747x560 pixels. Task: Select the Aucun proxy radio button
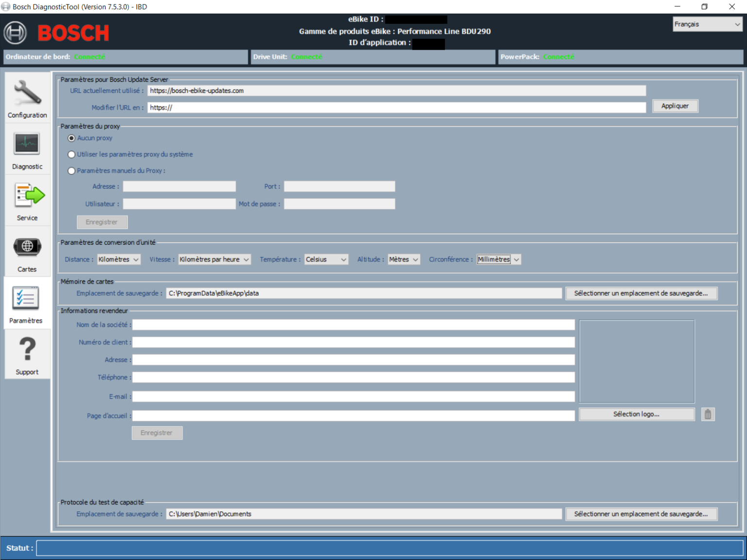point(71,138)
